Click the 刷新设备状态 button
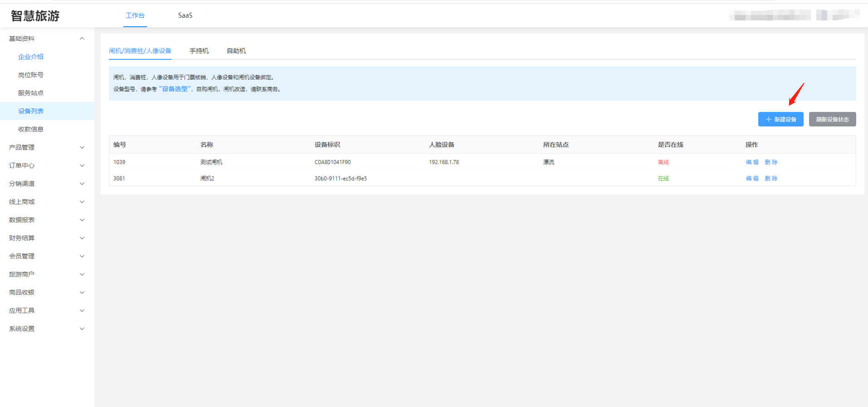This screenshot has height=407, width=868. coord(832,119)
